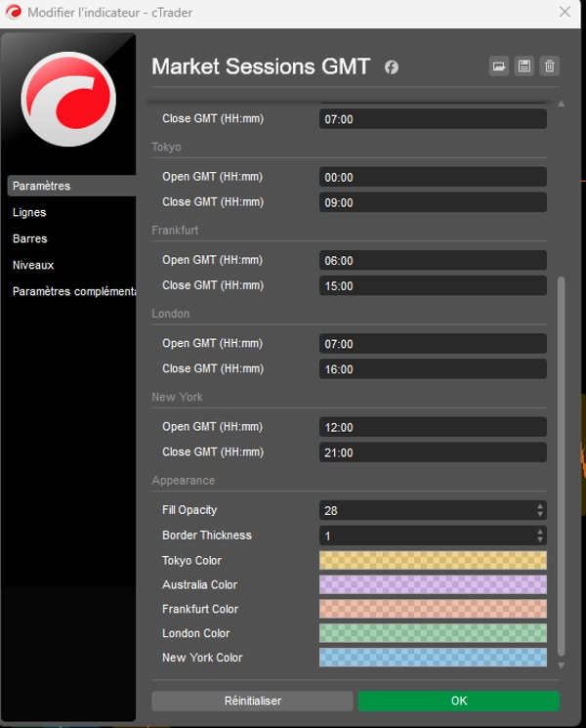
Task: Confirm with the green OK button
Action: click(459, 701)
